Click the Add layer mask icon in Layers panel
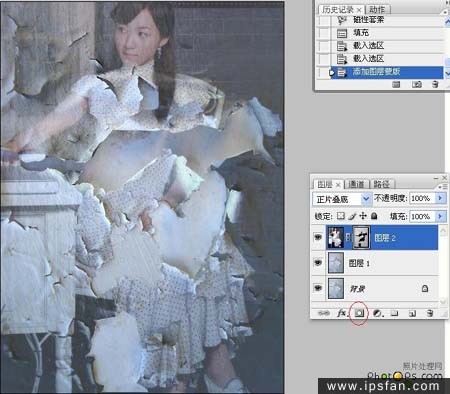Viewport: 450px width, 394px height. (x=359, y=313)
